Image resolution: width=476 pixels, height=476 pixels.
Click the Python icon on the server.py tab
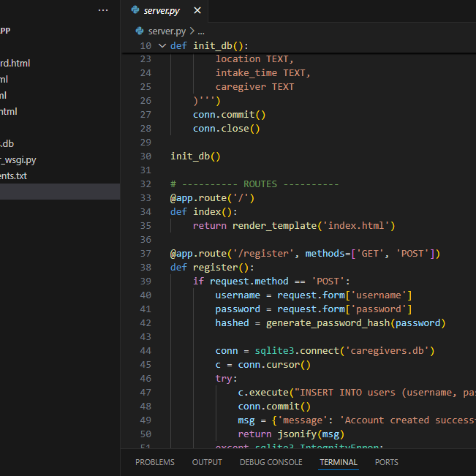[x=136, y=10]
